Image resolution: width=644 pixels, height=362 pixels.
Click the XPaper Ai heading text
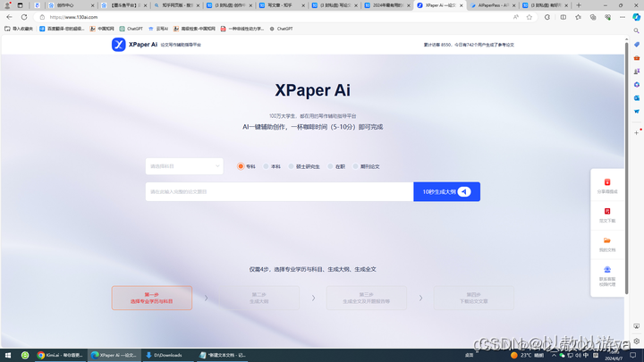coord(312,90)
